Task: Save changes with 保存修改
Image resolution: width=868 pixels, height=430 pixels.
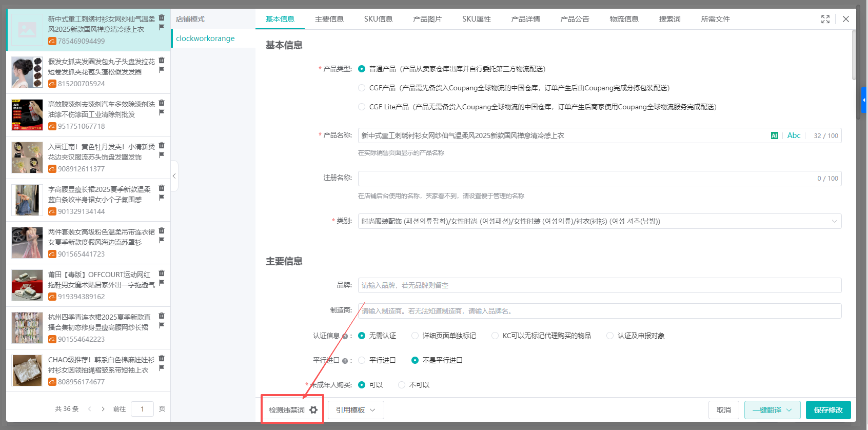Action: point(828,410)
